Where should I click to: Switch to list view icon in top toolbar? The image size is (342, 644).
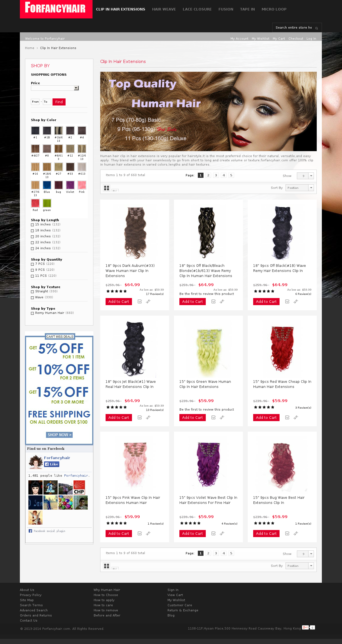[115, 190]
